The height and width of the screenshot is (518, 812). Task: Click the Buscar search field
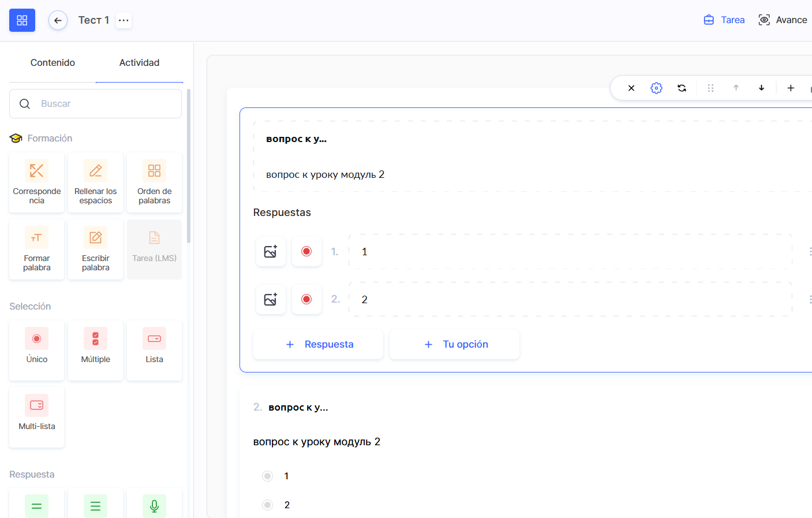click(x=104, y=104)
